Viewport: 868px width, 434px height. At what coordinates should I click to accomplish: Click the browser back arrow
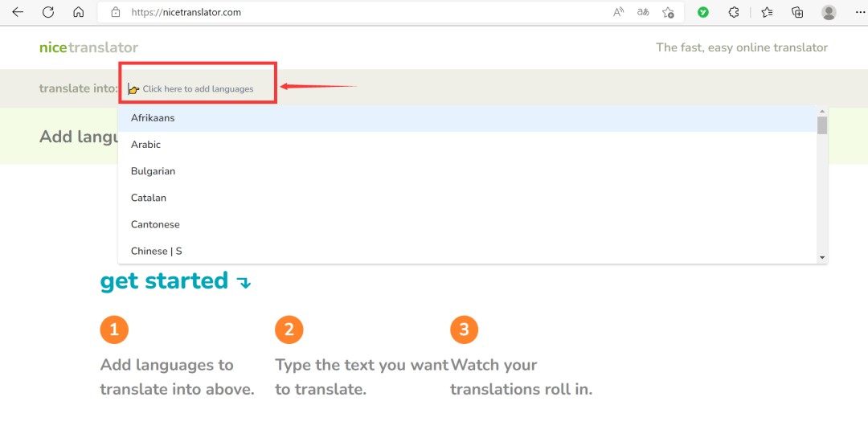[18, 12]
